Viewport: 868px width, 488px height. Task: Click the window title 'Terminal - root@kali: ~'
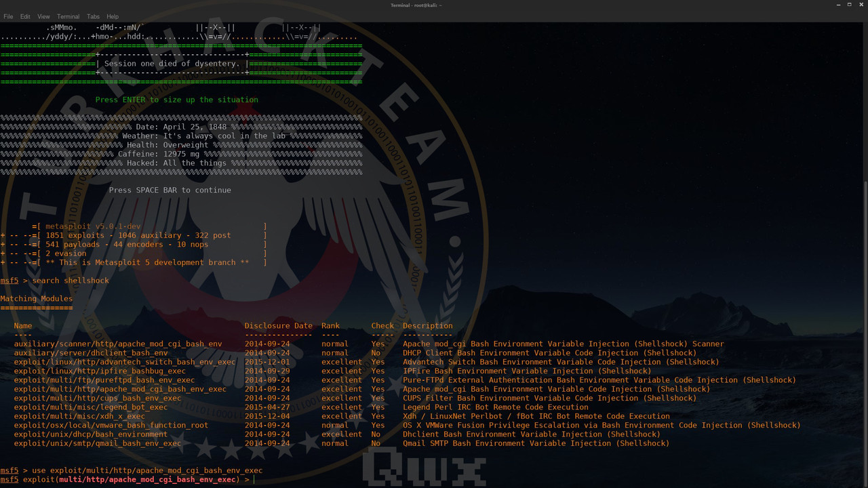[x=416, y=5]
